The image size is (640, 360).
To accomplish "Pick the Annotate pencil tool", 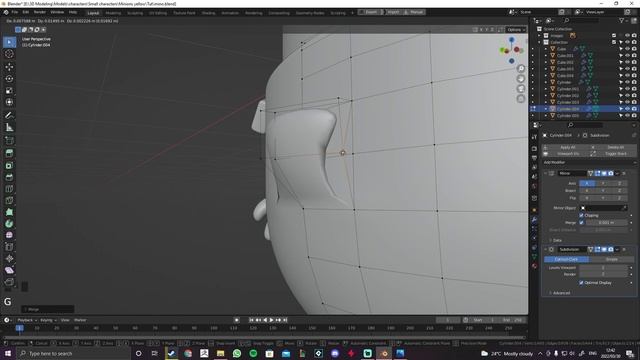I will (x=9, y=116).
